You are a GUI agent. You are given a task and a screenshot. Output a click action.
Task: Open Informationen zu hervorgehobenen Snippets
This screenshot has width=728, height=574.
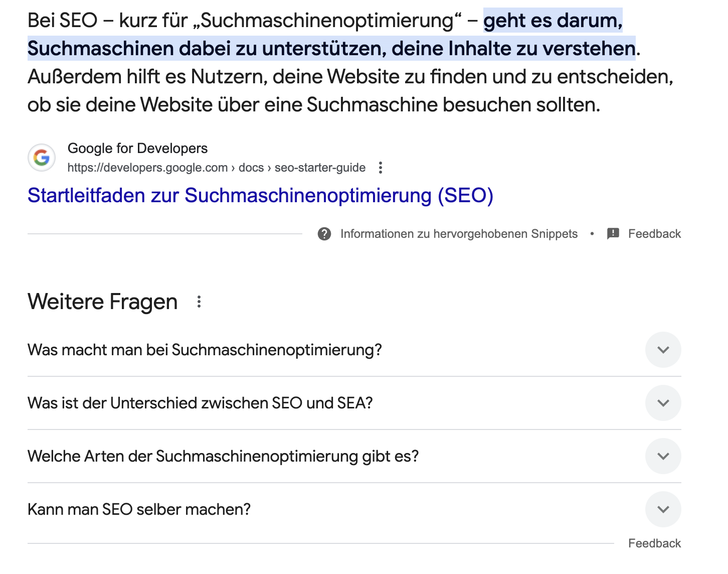[459, 233]
